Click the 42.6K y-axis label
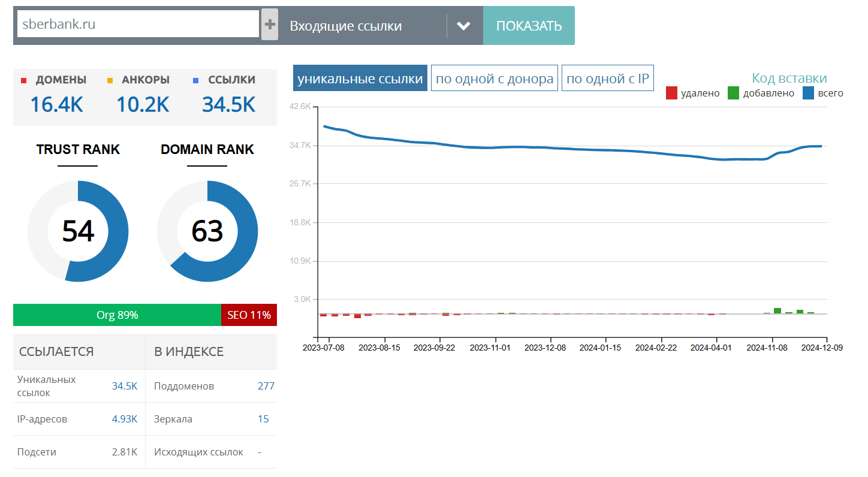868x477 pixels. [x=300, y=107]
